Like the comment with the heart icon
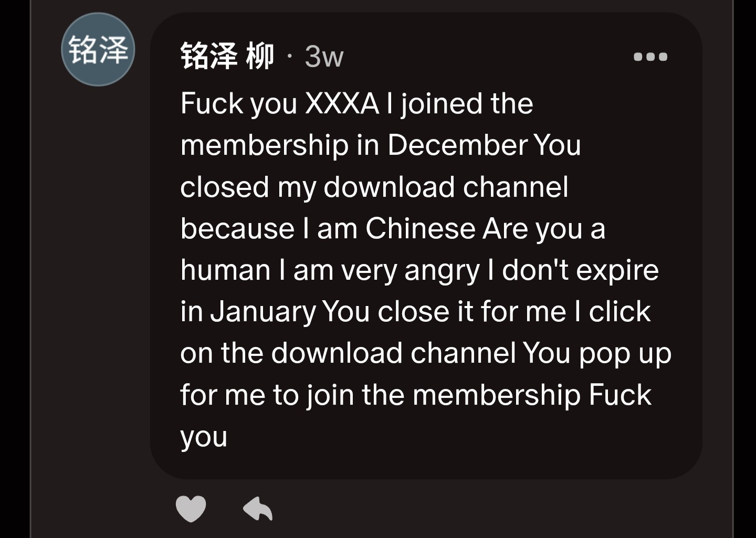Viewport: 756px width, 538px height. [191, 508]
